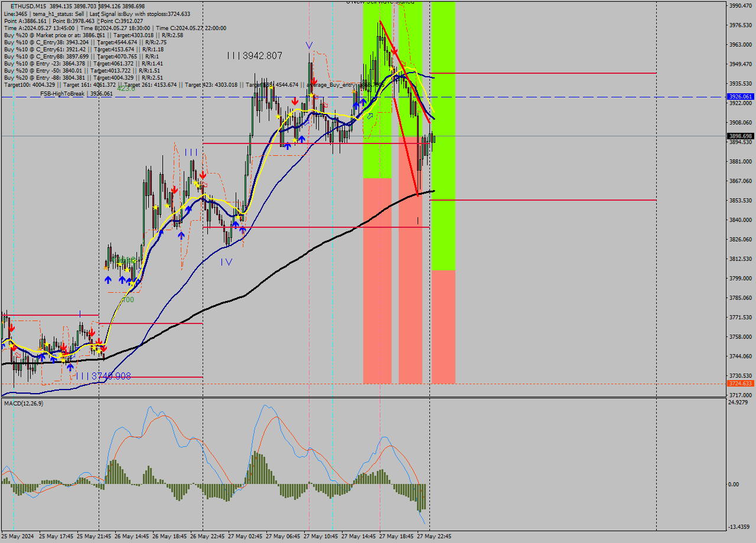The width and height of the screenshot is (756, 543).
Task: Click the FSB-HighToBreak 3926.061 label
Action: click(76, 93)
